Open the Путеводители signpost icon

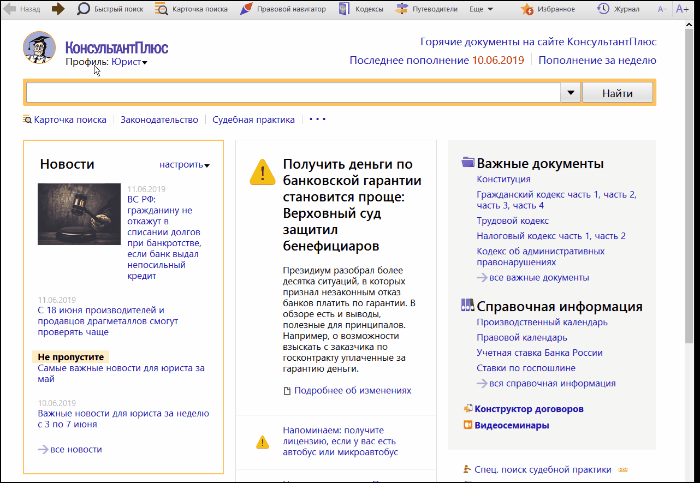tap(402, 8)
